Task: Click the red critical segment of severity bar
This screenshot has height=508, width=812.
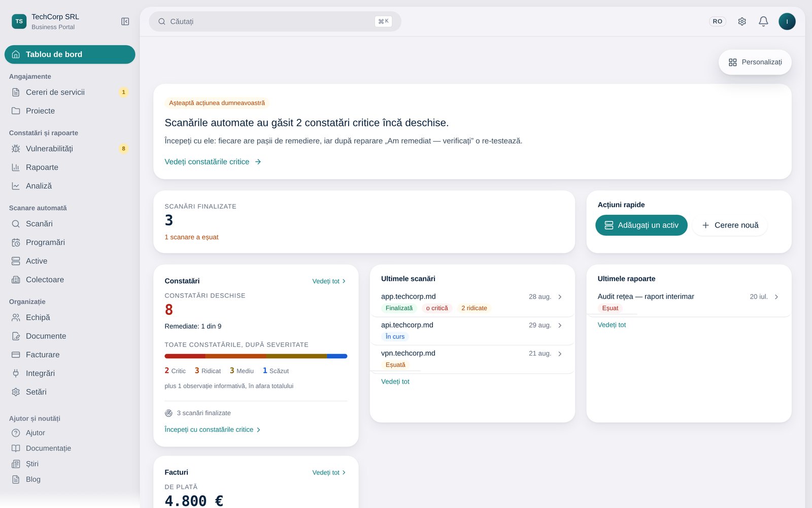Action: (185, 356)
